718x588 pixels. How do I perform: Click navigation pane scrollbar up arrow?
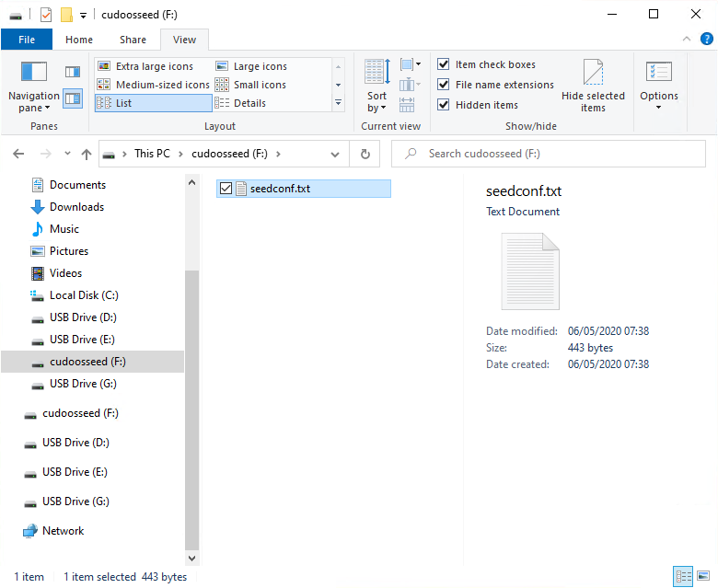pyautogui.click(x=191, y=182)
